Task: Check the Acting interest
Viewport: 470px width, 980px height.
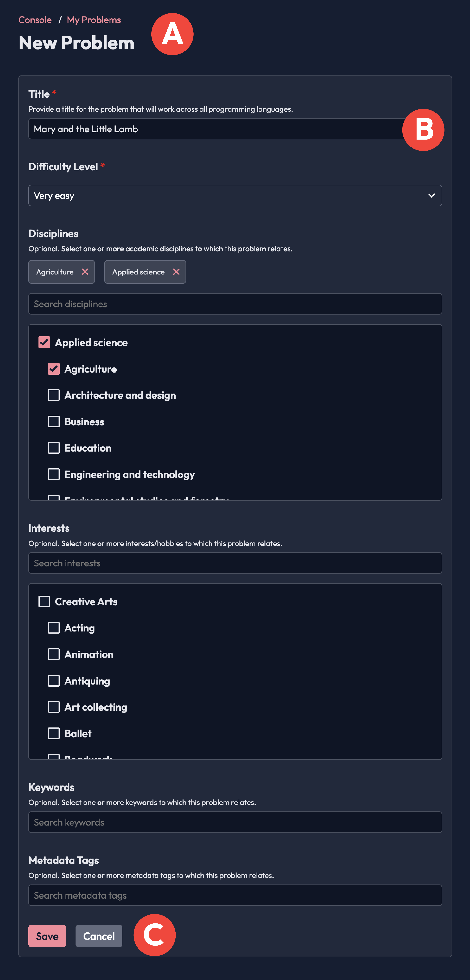Action: coord(54,628)
